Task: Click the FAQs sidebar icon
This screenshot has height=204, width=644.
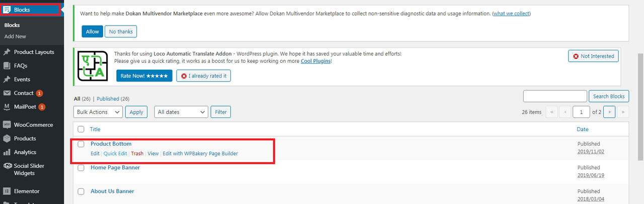Action: (7, 66)
